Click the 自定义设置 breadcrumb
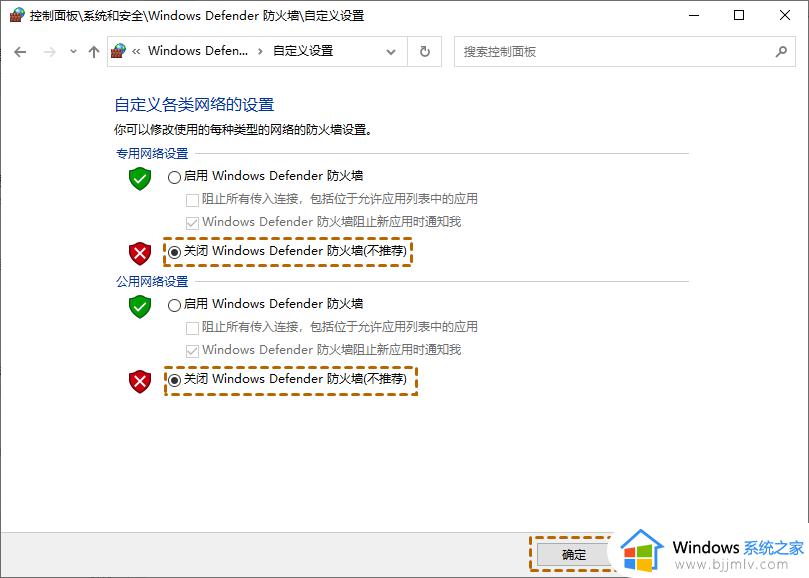 click(x=303, y=51)
